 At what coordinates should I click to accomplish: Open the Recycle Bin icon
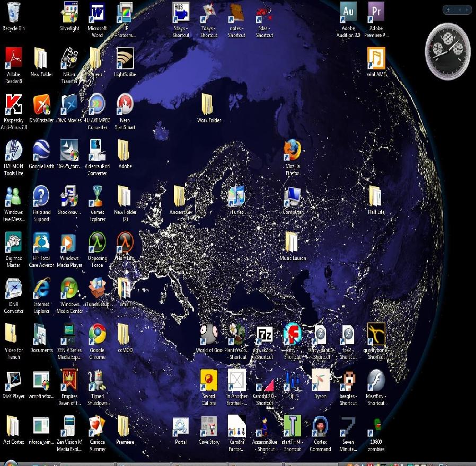tap(14, 13)
